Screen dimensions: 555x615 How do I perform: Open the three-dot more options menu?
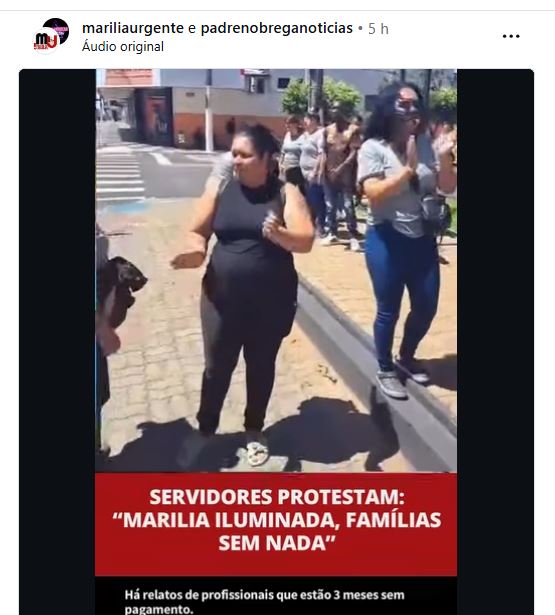pos(511,36)
